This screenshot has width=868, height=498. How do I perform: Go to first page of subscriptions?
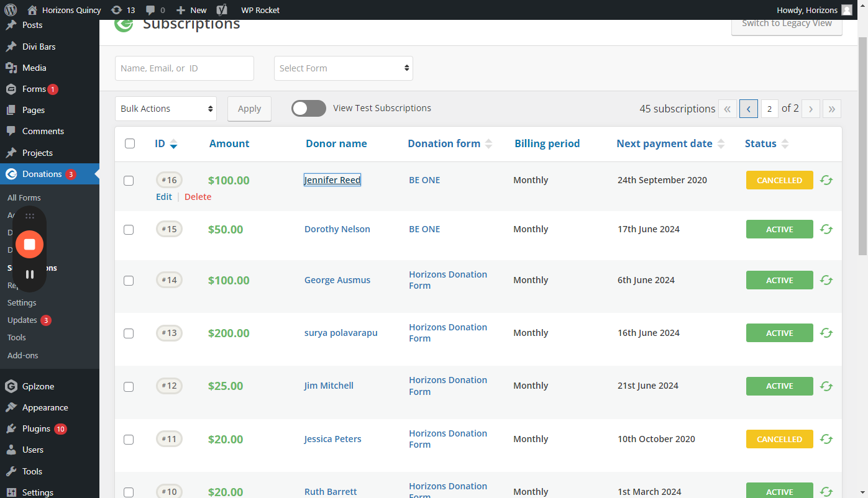[x=728, y=109]
